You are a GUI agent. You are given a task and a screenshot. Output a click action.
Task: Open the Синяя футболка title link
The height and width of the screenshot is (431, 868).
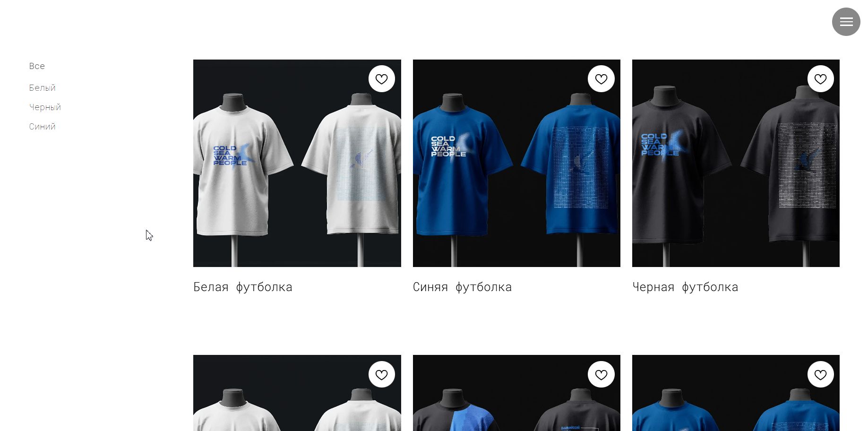(462, 287)
